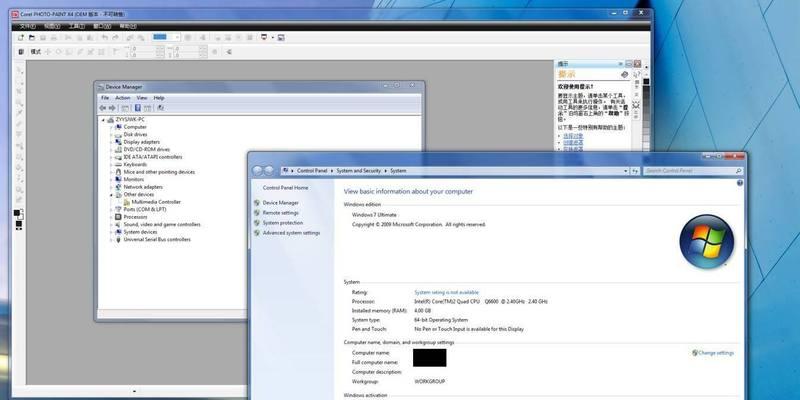Click the Redo arrow in PHOTO-PAINT toolbar

(x=115, y=37)
